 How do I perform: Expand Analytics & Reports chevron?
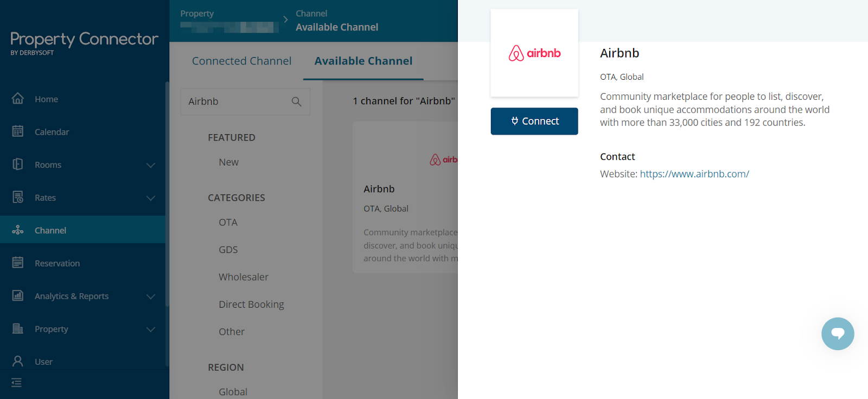pyautogui.click(x=151, y=296)
